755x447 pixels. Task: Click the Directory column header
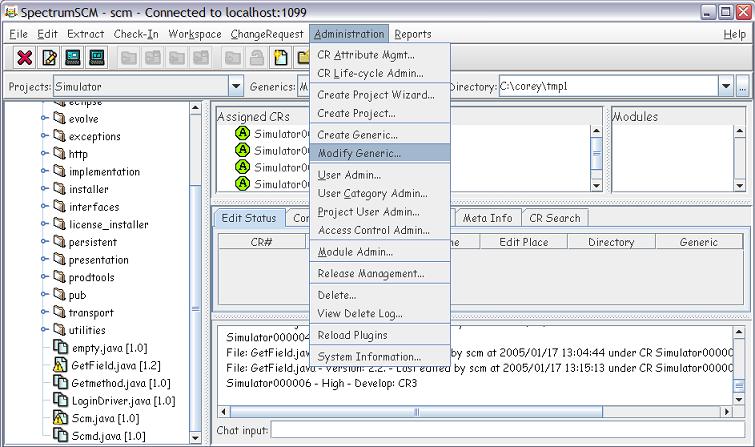pos(612,242)
